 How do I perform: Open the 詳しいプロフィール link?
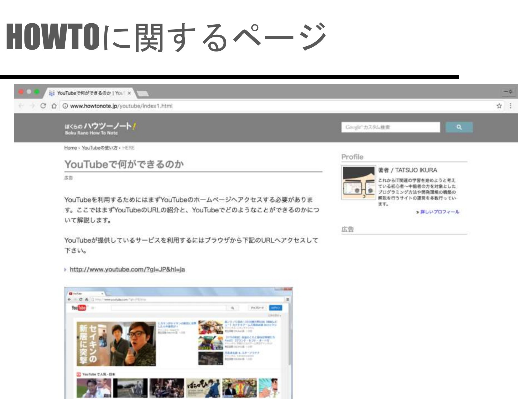point(439,212)
